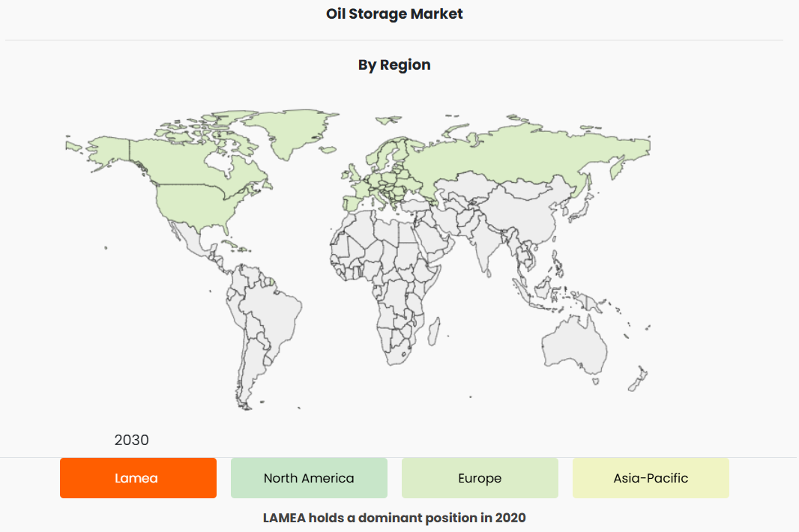
Task: Click the 2030 year label
Action: tap(131, 440)
